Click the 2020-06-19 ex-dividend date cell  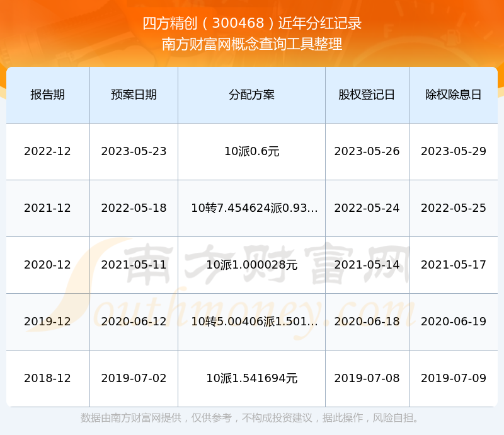click(x=453, y=322)
